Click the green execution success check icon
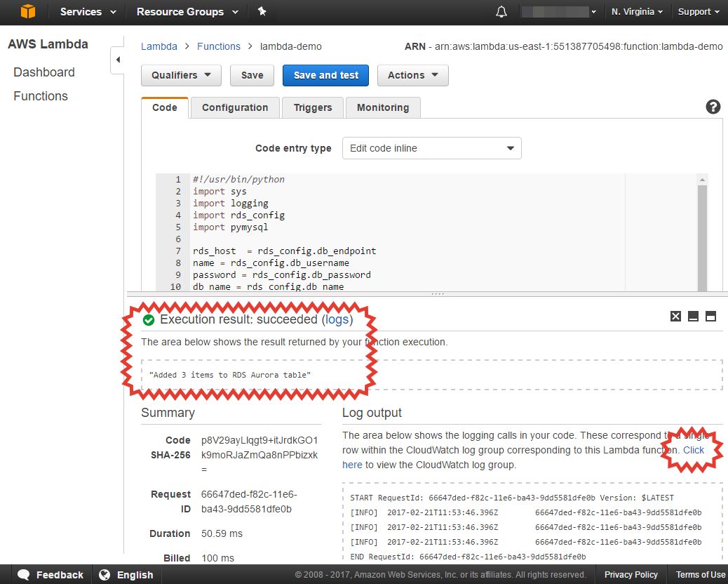The height and width of the screenshot is (584, 728). pos(149,319)
